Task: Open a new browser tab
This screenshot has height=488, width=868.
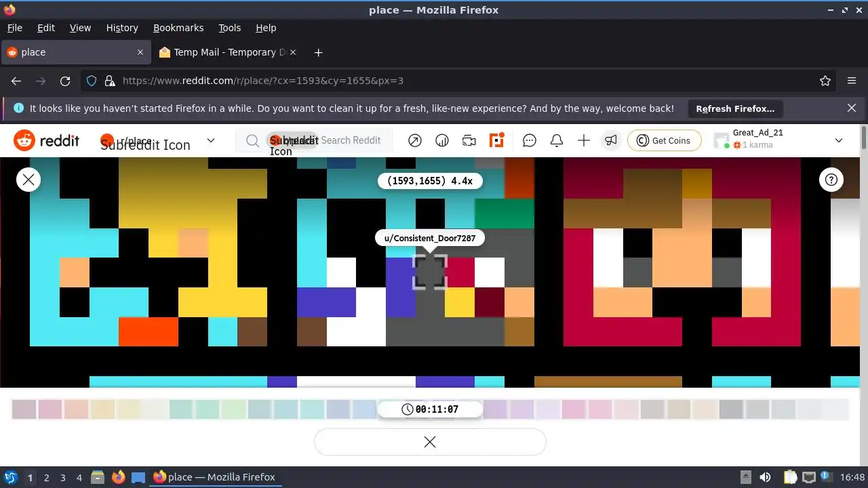Action: pyautogui.click(x=318, y=52)
